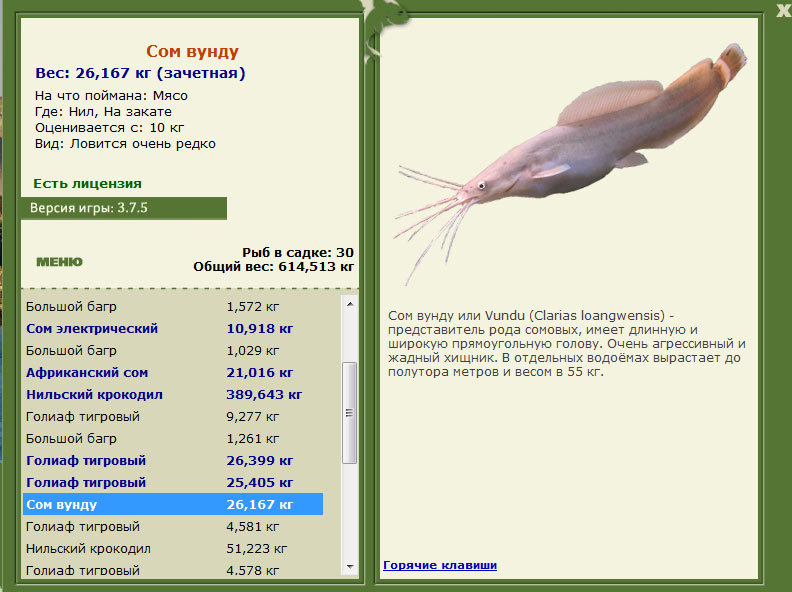Select Нильский крокодил 51,223 кг row
Screen dimensions: 792x592
tap(173, 548)
